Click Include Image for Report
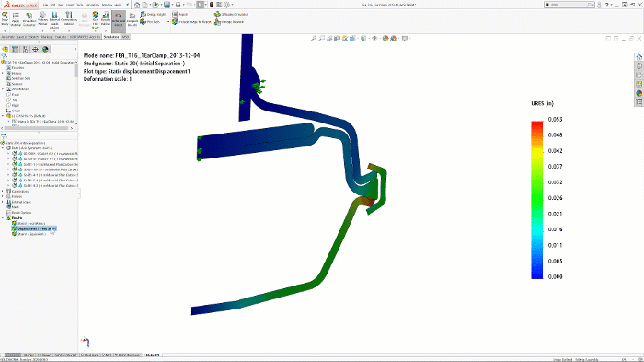644x362 pixels. [191, 22]
